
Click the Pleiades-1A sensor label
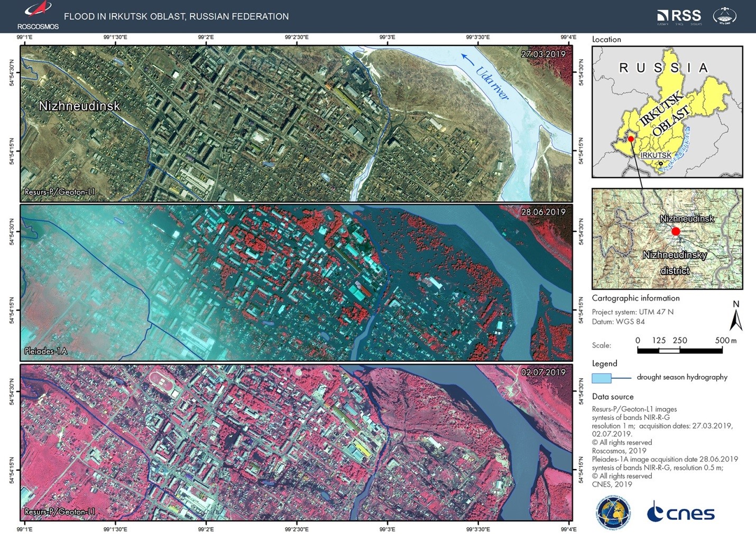(46, 351)
